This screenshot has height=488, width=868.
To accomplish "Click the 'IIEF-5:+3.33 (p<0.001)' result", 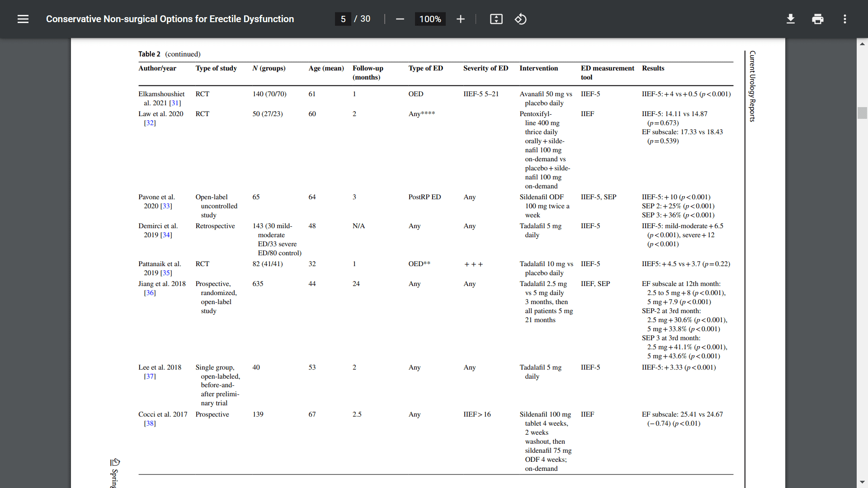I will (x=679, y=367).
